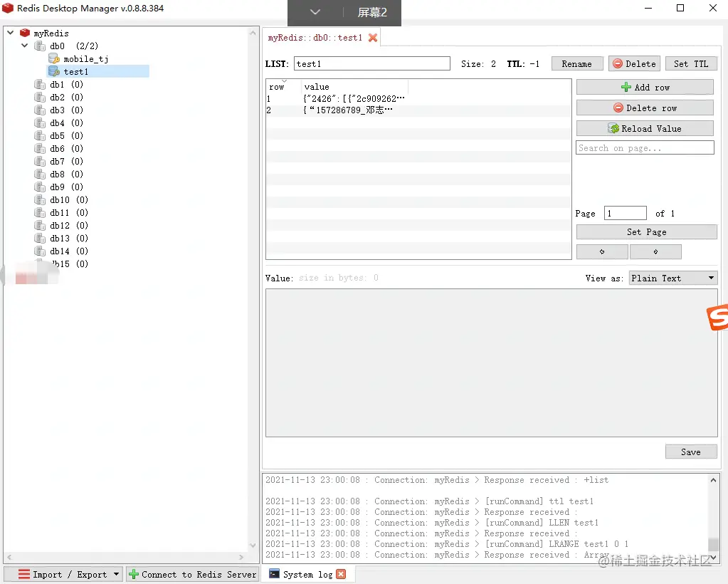Click the db12 database icon
This screenshot has height=584, width=728.
tap(40, 225)
